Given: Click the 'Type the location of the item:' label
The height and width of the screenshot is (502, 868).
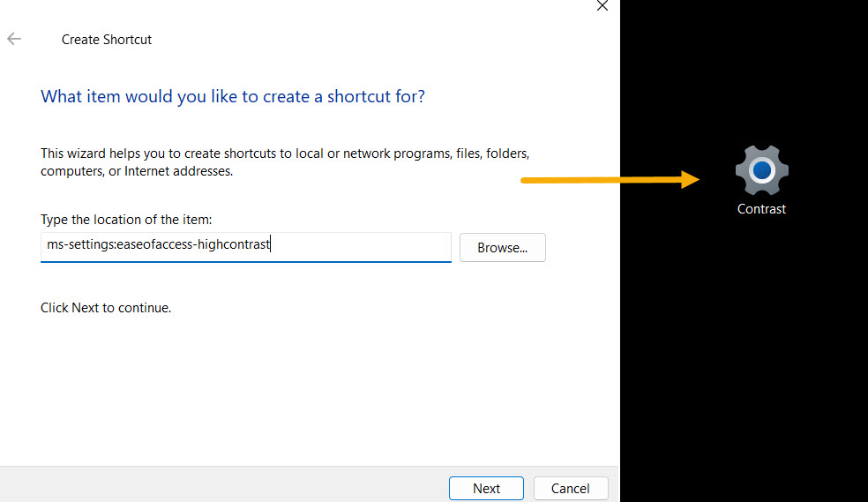Looking at the screenshot, I should tap(126, 220).
